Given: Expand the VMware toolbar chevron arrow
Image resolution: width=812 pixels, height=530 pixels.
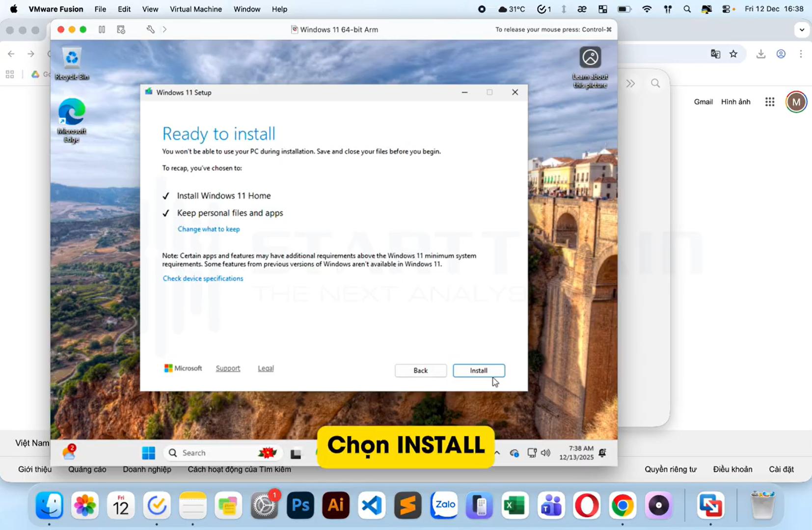Looking at the screenshot, I should [164, 29].
